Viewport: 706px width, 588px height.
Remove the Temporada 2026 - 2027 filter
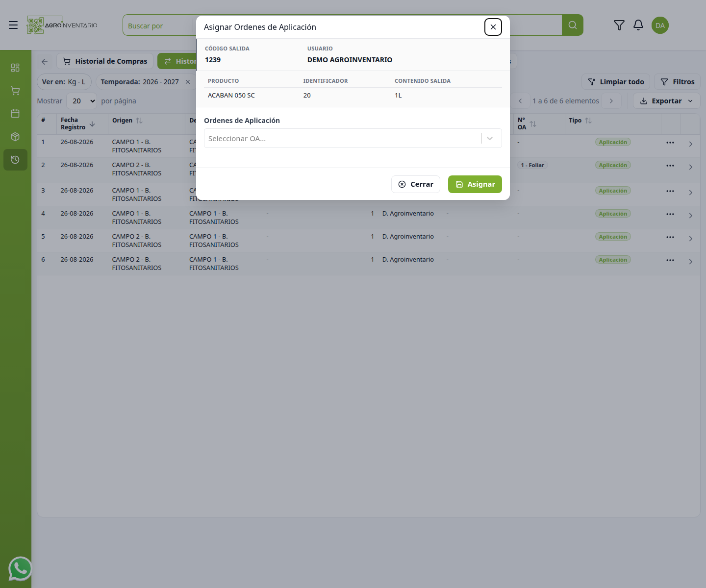click(x=188, y=82)
